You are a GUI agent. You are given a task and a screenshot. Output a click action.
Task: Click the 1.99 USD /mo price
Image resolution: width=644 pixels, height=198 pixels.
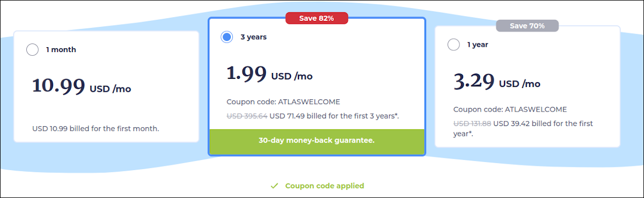coord(269,74)
